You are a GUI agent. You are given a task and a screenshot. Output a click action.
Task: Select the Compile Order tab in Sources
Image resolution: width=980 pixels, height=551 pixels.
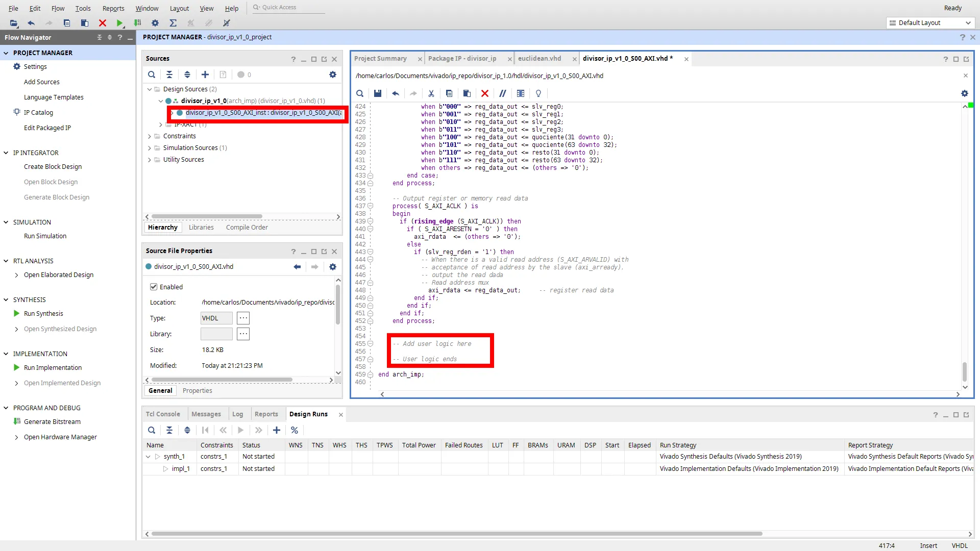247,228
